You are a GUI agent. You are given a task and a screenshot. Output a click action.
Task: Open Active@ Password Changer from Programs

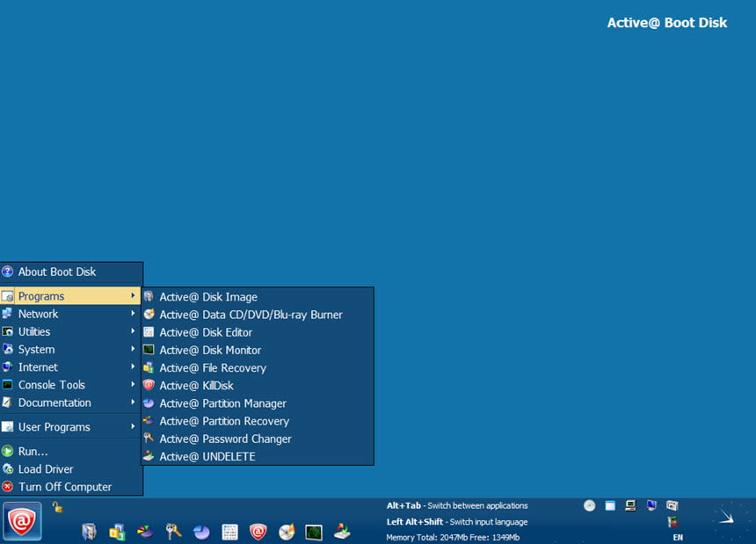(258, 439)
